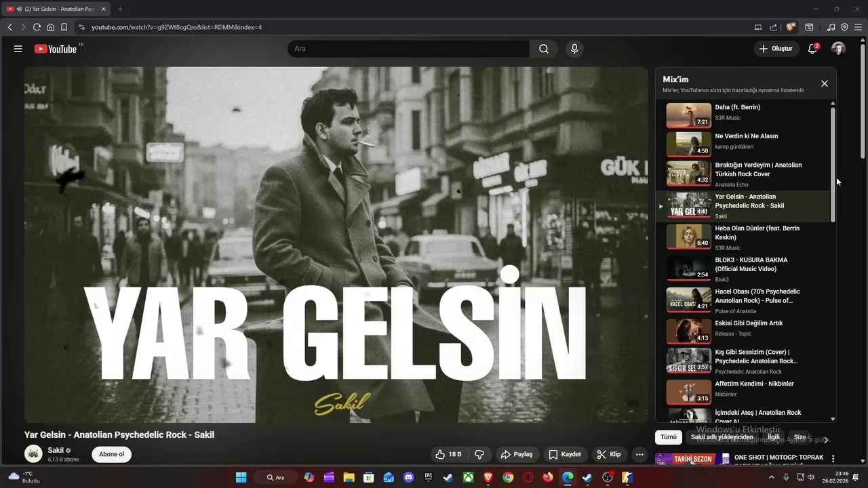Play Affettim Kendimi - Nikbinler
Screen dimensions: 868x488
point(743,391)
